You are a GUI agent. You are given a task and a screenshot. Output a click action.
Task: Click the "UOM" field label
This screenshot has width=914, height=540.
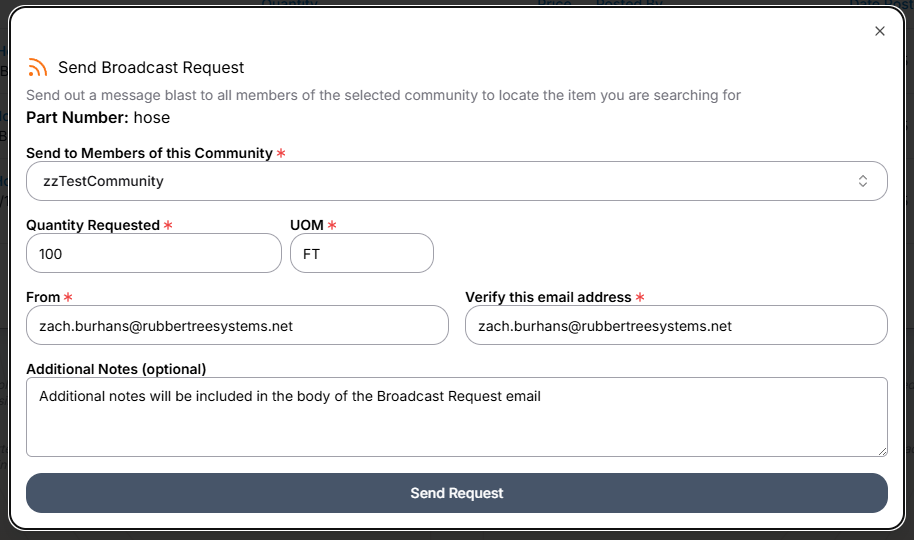click(x=307, y=225)
